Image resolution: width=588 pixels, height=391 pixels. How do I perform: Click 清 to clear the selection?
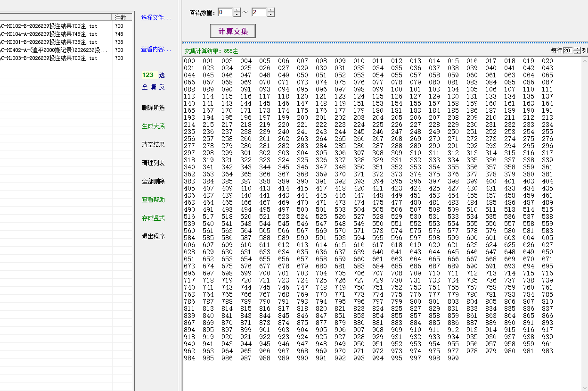pos(154,87)
